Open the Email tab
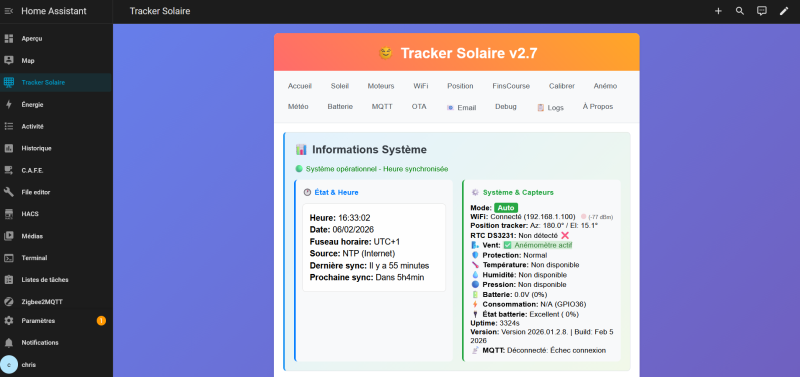 pyautogui.click(x=461, y=108)
